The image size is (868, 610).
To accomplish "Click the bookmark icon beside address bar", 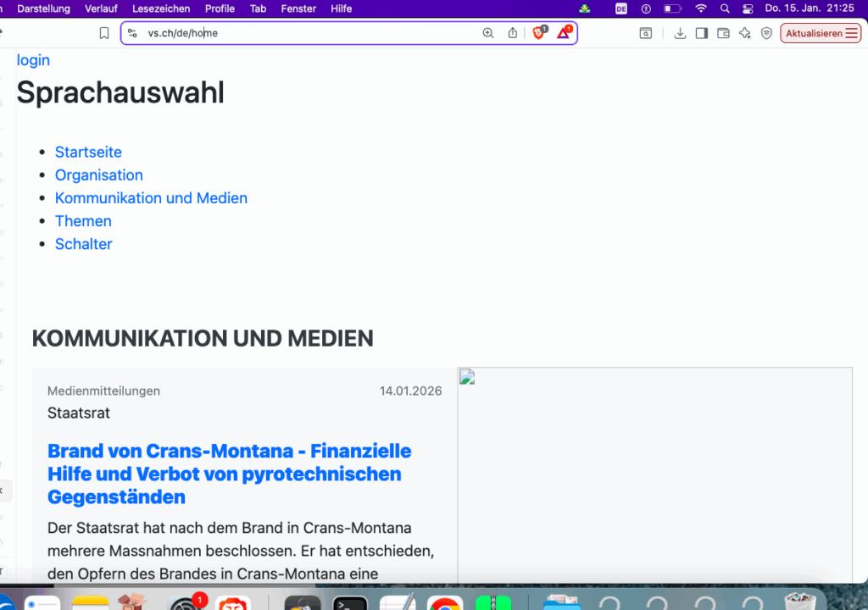I will [104, 33].
